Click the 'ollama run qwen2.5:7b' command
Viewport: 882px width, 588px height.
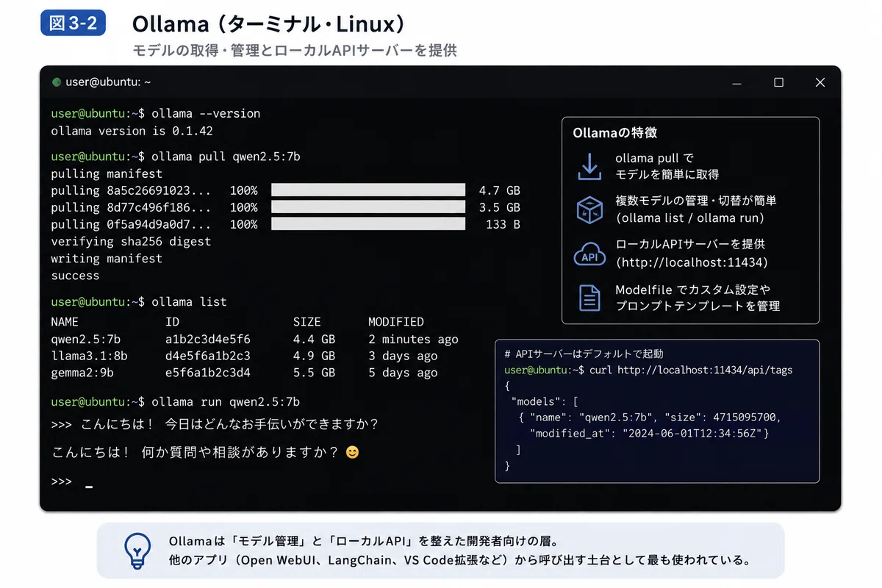click(x=226, y=402)
